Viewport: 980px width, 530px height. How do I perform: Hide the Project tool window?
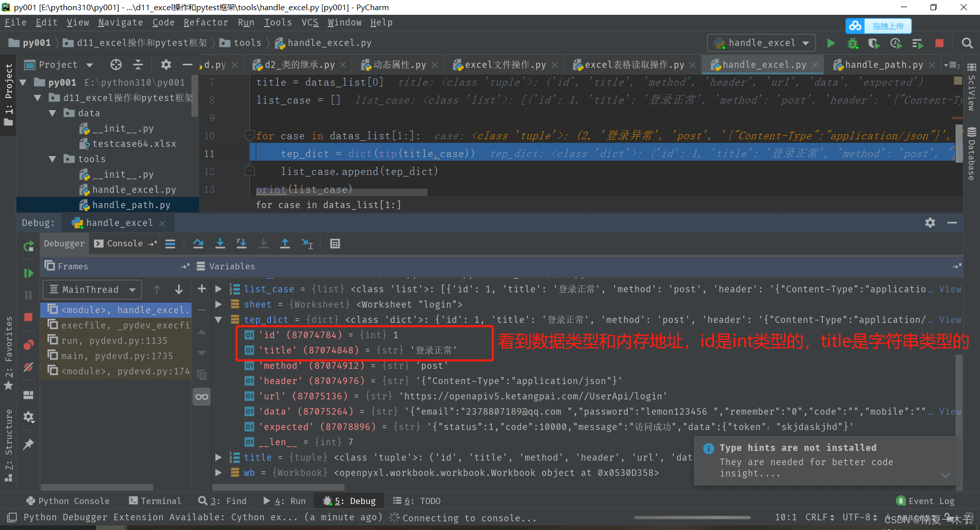tap(187, 65)
